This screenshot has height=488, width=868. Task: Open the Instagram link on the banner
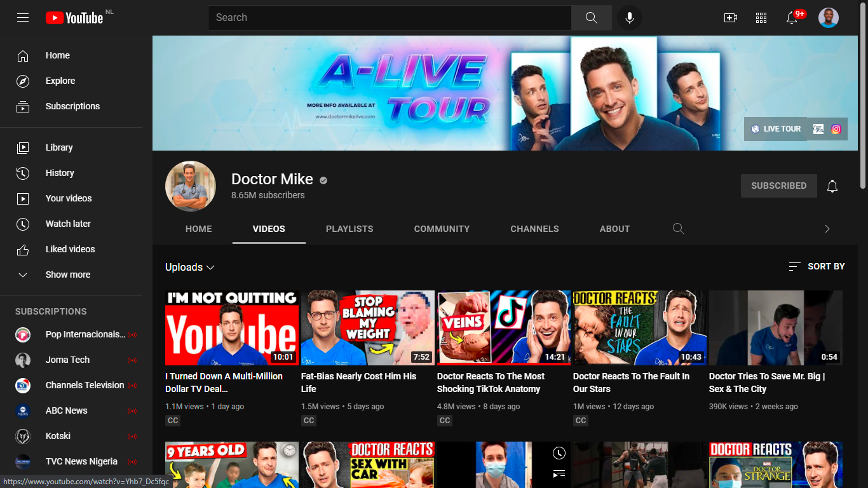pos(836,129)
